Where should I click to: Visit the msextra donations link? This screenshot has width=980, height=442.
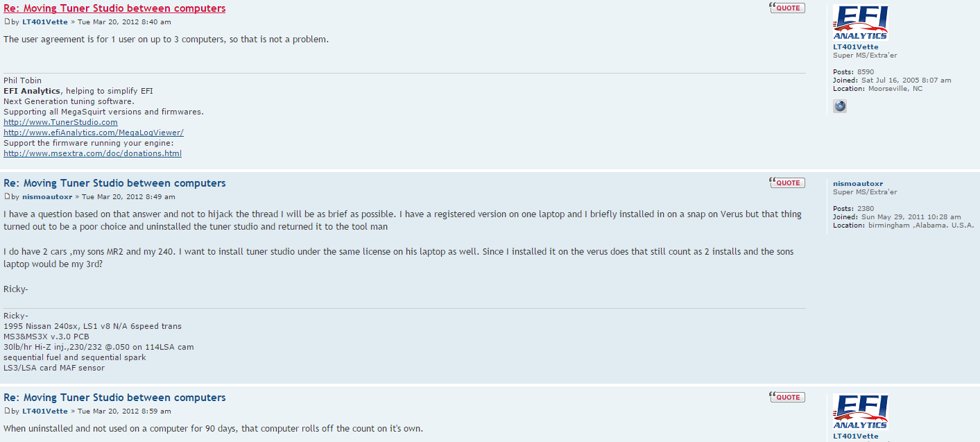(92, 153)
